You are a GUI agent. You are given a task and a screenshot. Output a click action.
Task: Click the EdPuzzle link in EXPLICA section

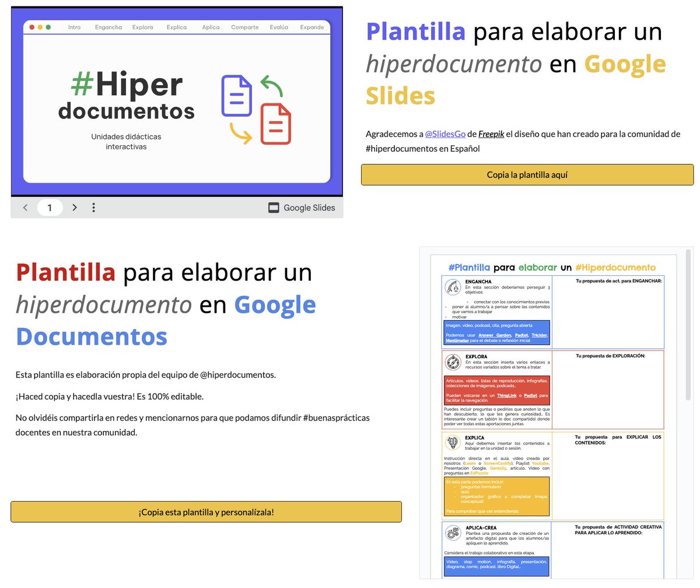479,473
